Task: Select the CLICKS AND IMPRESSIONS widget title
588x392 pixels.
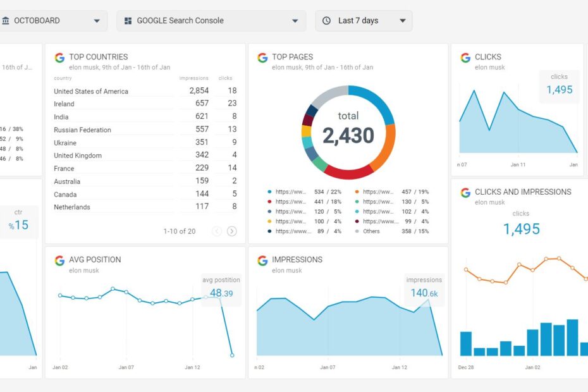Action: click(x=523, y=192)
